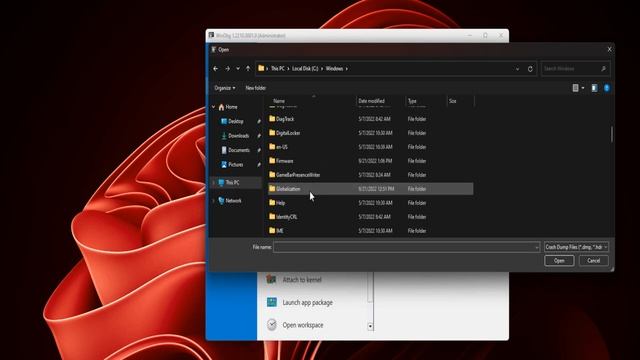The image size is (640, 360).
Task: Expand the Network tree node
Action: click(213, 201)
